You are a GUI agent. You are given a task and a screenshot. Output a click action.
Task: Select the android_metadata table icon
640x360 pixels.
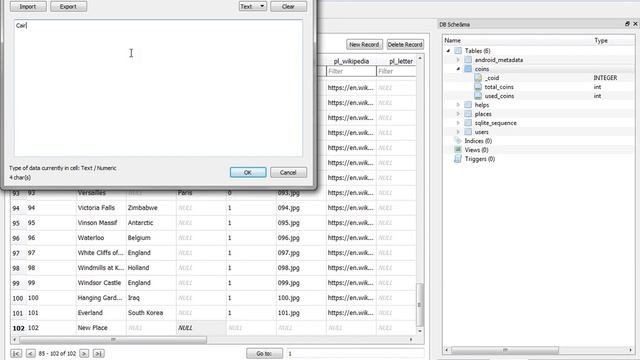coord(468,60)
